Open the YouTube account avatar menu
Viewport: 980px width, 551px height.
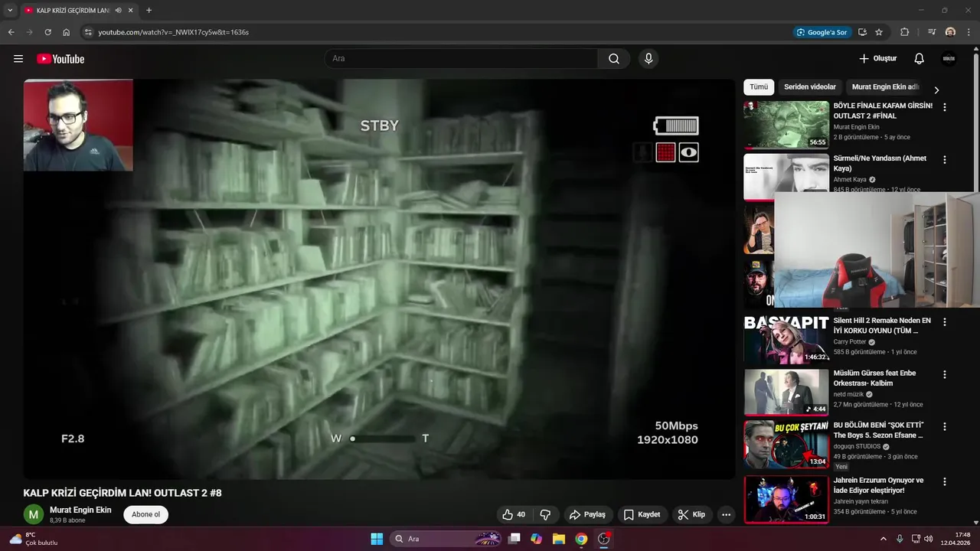tap(949, 59)
